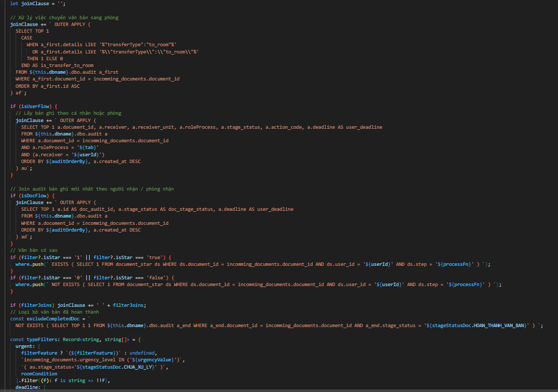Click the roomCondition array entry
The width and height of the screenshot is (558, 392).
pyautogui.click(x=39, y=374)
